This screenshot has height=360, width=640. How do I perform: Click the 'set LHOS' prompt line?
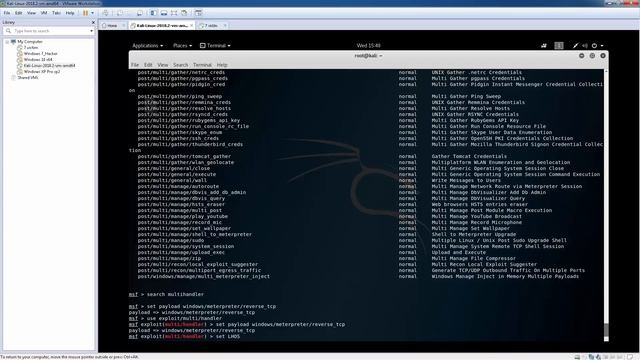184,336
